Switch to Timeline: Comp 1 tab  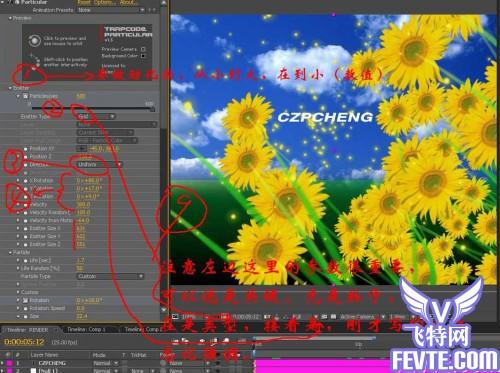tap(87, 330)
